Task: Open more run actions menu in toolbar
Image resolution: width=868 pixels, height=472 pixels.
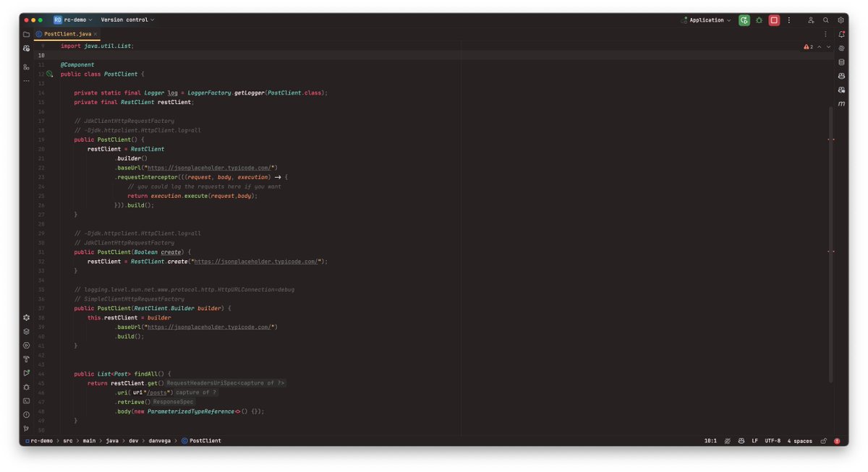Action: click(x=789, y=20)
